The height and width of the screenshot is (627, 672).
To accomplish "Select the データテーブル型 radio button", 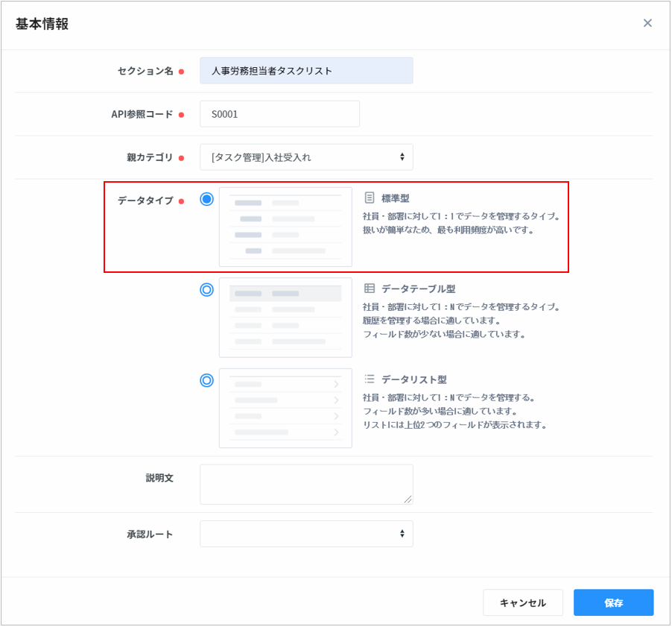I will pyautogui.click(x=207, y=290).
